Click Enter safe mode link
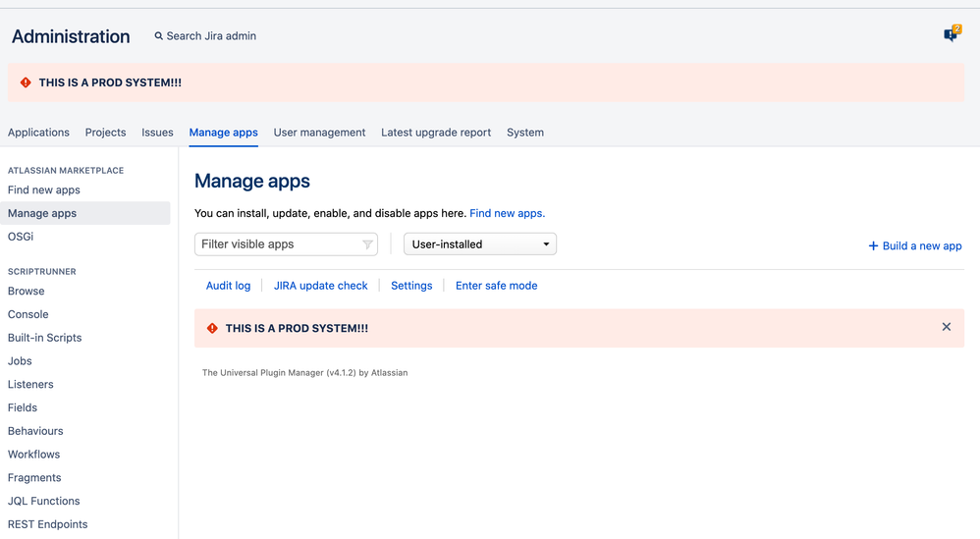Screen dimensions: 980x539 (x=496, y=286)
